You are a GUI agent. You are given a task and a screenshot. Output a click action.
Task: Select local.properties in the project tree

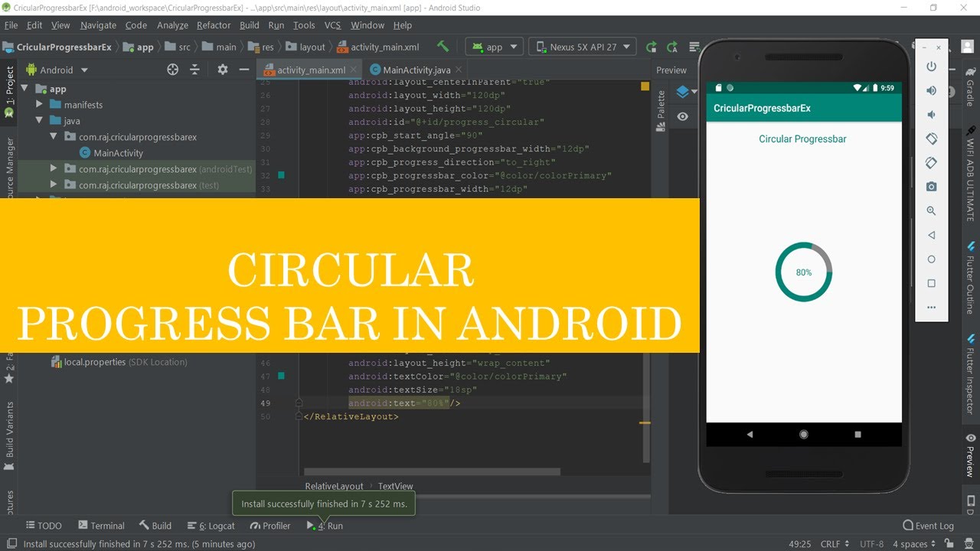pyautogui.click(x=119, y=362)
